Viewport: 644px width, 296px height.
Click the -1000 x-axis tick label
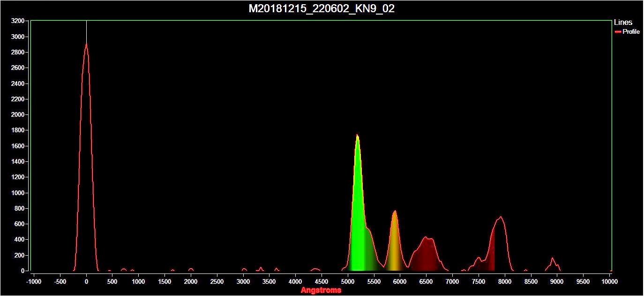click(33, 281)
